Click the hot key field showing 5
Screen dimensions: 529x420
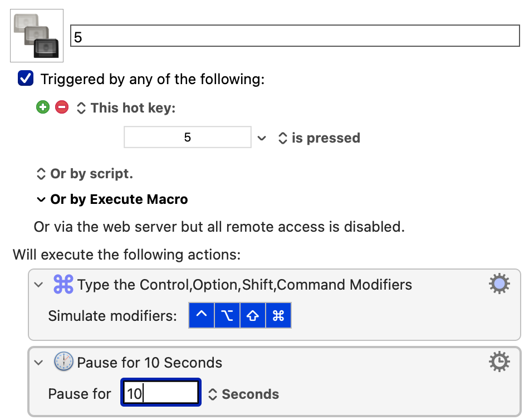[x=188, y=137]
